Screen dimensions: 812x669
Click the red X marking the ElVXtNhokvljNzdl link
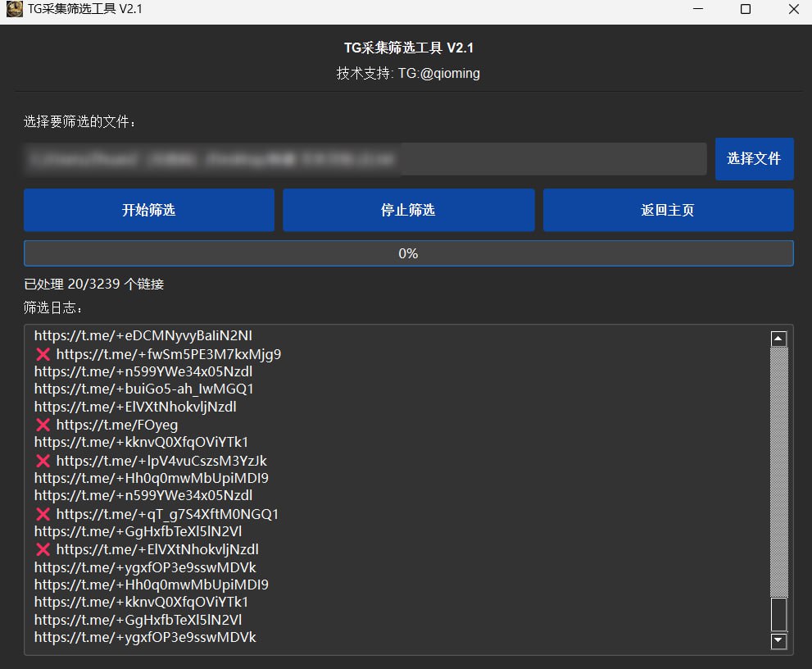pyautogui.click(x=43, y=549)
